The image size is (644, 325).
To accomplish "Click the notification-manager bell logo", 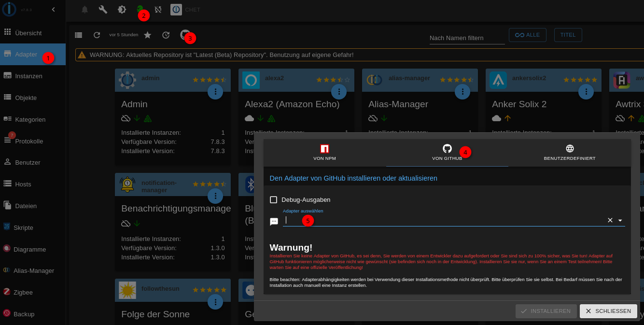I will point(127,184).
